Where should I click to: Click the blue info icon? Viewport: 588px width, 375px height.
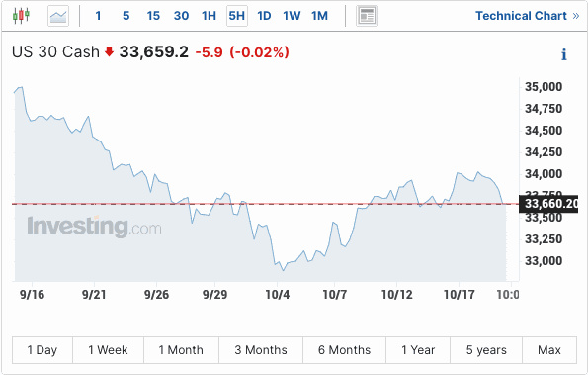pyautogui.click(x=564, y=54)
